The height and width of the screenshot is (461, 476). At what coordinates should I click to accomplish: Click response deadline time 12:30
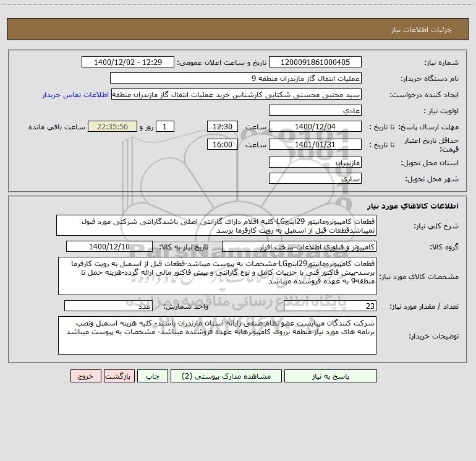(x=222, y=126)
